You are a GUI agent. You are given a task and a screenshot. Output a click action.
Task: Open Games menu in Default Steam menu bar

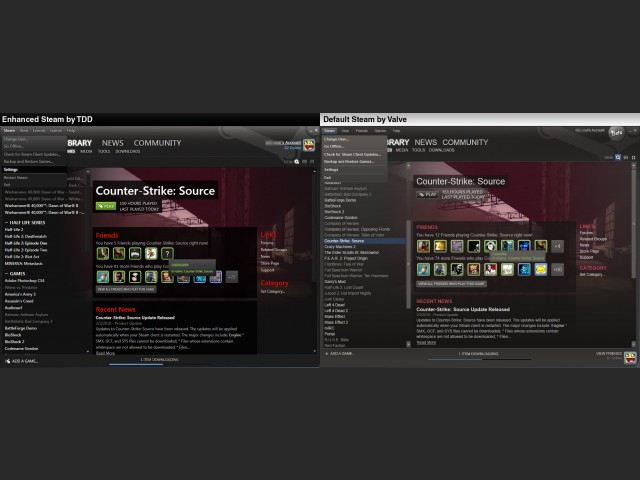coord(380,131)
